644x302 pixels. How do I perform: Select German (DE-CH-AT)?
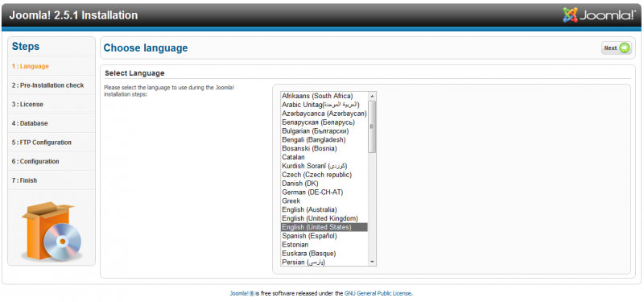(x=324, y=192)
